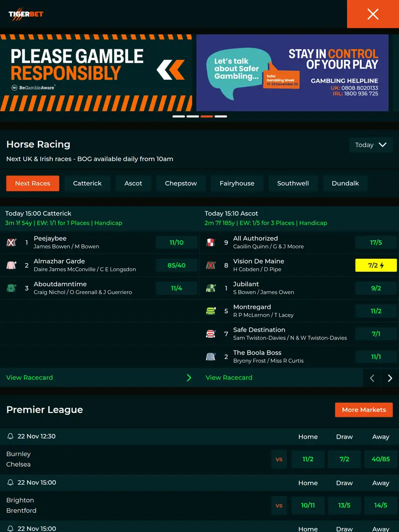
Task: Click the right arrow to browse next race
Action: click(x=390, y=378)
